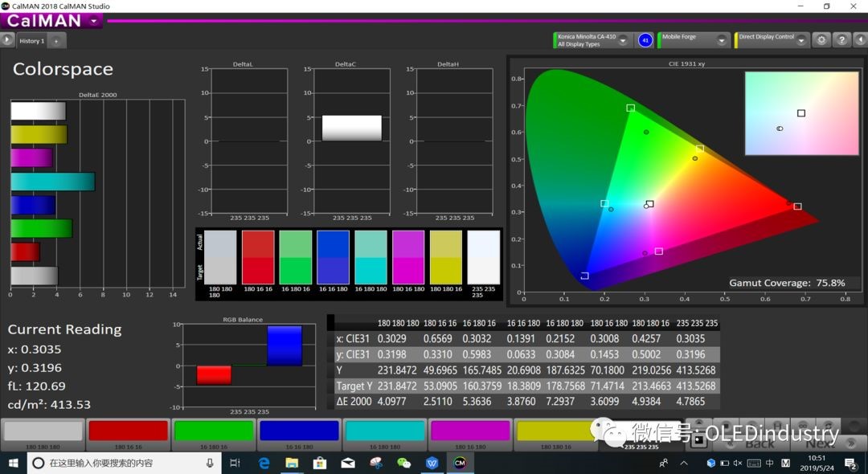The image size is (868, 474).
Task: Open File Explorer from the taskbar
Action: (292, 463)
